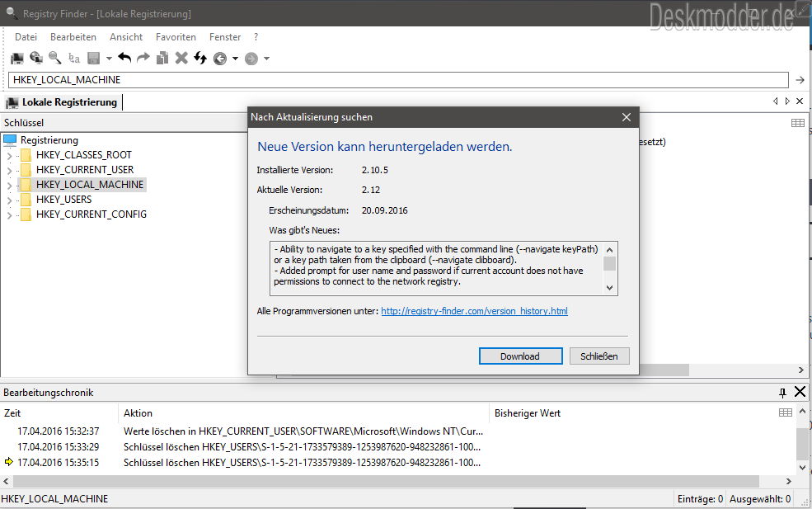This screenshot has width=812, height=509.
Task: Close the Nach Aktualisierung suchen dialog
Action: (626, 117)
